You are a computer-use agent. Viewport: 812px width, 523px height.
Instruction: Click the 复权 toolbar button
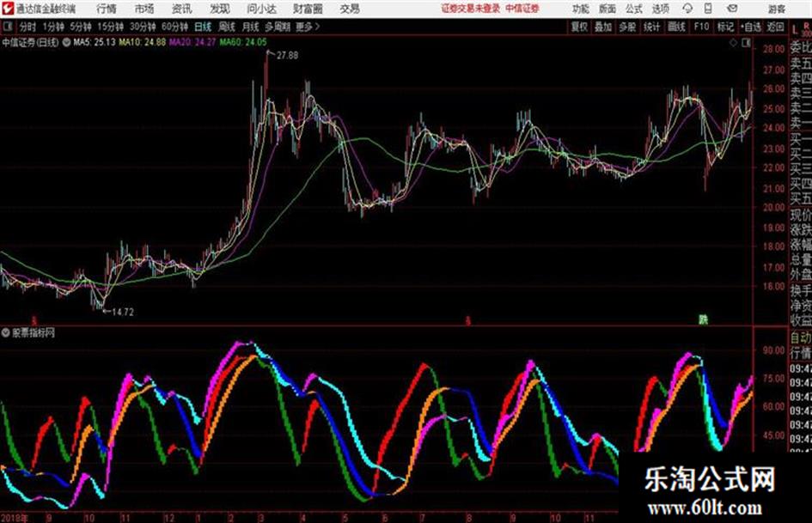[579, 27]
